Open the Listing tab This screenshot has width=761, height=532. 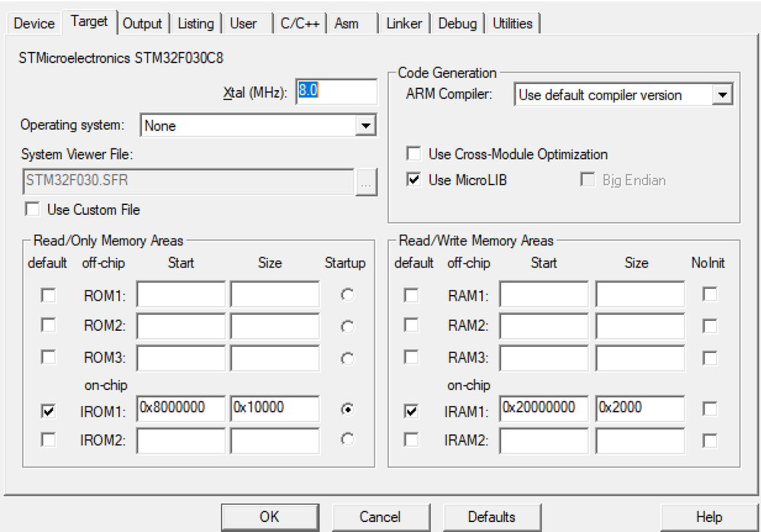pos(196,24)
